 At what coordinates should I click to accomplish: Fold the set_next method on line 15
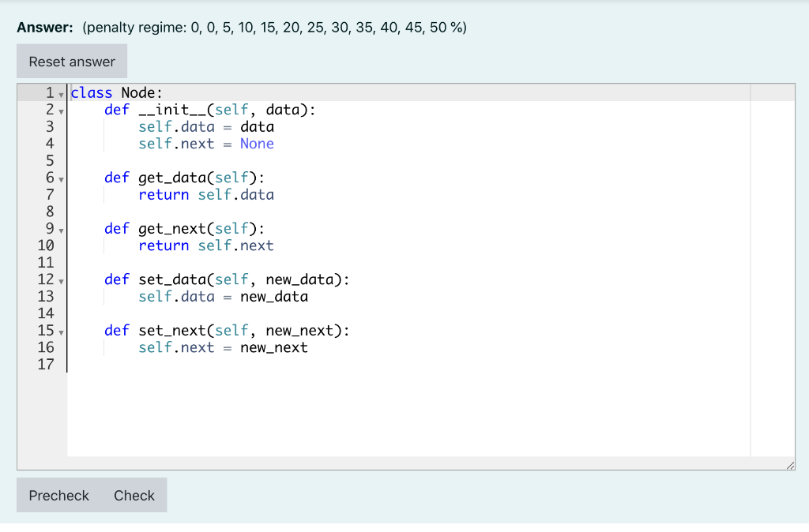(x=61, y=333)
